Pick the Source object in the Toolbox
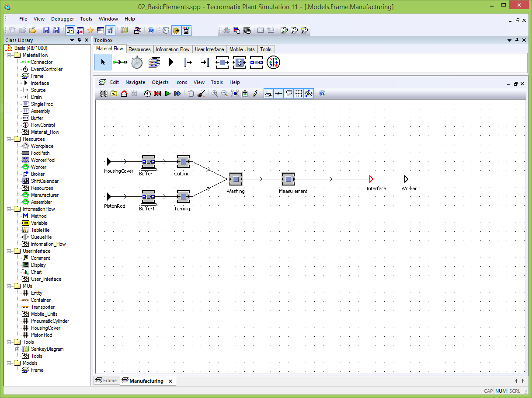Image resolution: width=532 pixels, height=398 pixels. pyautogui.click(x=188, y=63)
